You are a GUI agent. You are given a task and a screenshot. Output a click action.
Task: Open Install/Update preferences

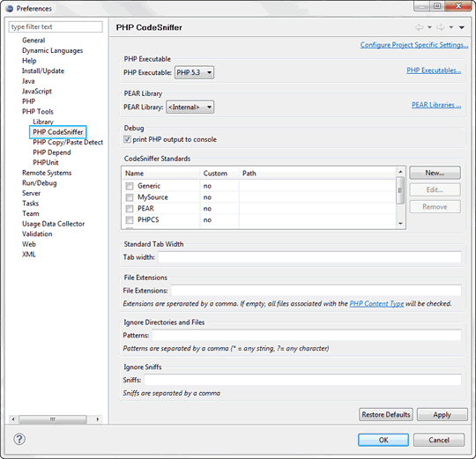click(43, 71)
